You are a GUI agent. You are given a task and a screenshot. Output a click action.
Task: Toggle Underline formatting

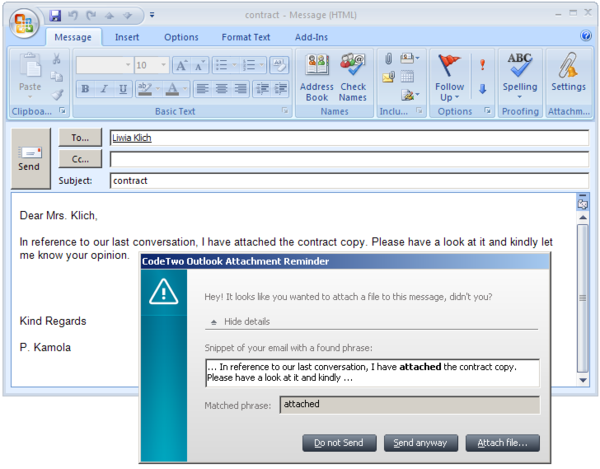123,89
